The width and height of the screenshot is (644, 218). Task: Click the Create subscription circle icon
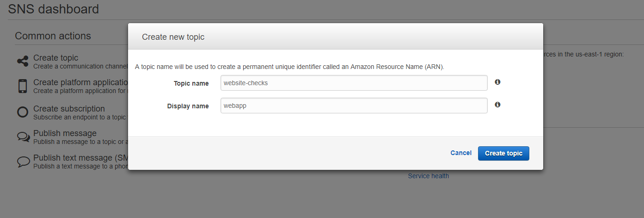[x=23, y=112]
